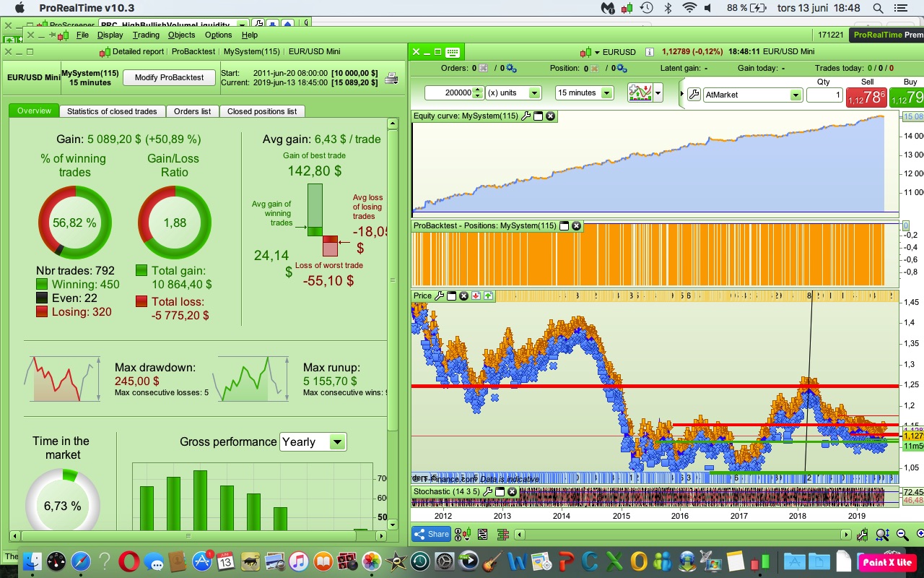
Task: Close the ProBacktest Positions panel
Action: point(576,225)
